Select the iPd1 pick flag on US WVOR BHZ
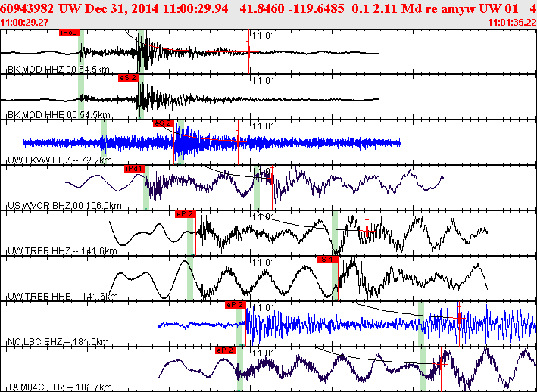Screen dimensions: 537x392 tap(135, 169)
